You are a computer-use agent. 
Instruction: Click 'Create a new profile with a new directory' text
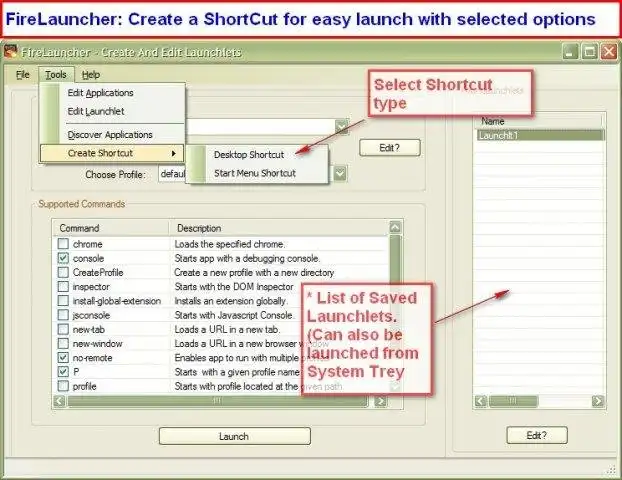coord(254,273)
